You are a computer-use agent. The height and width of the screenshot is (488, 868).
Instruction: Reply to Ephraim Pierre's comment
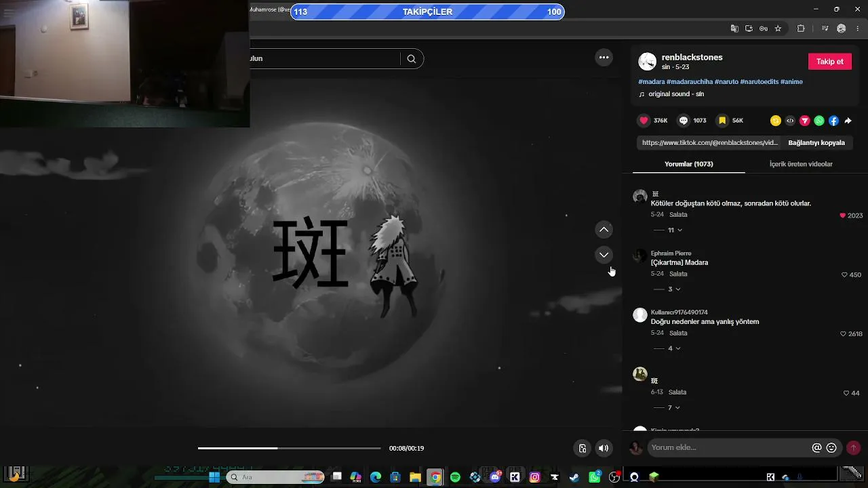pyautogui.click(x=678, y=274)
